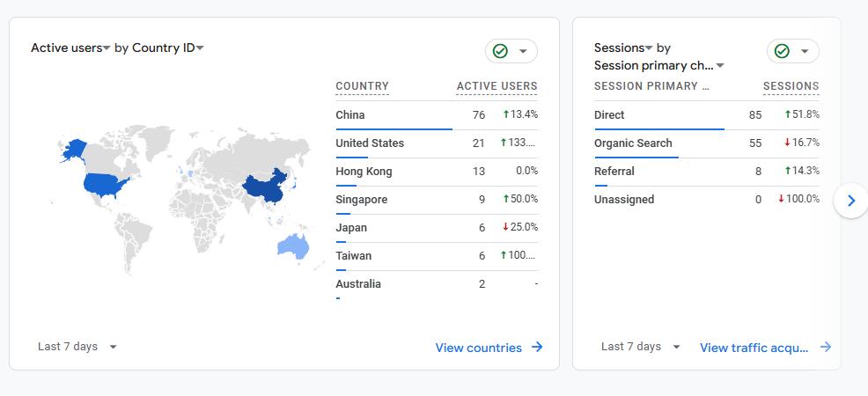
Task: Click the 76 active users value for China
Action: pyautogui.click(x=479, y=115)
